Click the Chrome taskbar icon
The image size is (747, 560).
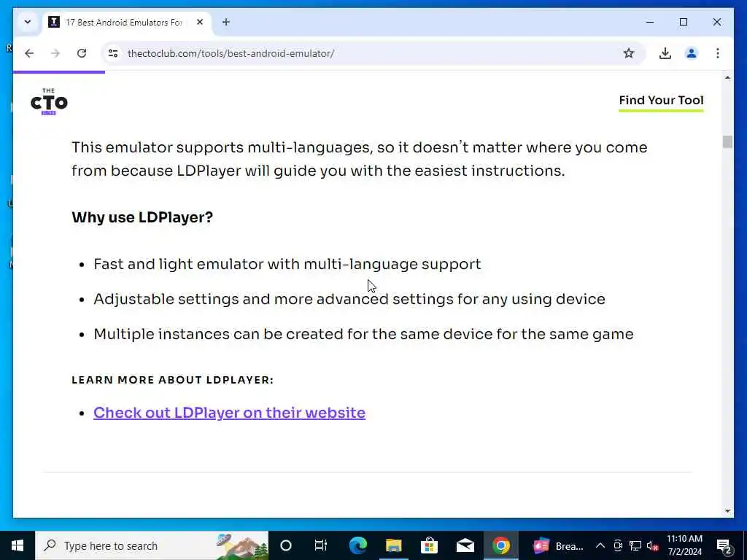coord(500,545)
